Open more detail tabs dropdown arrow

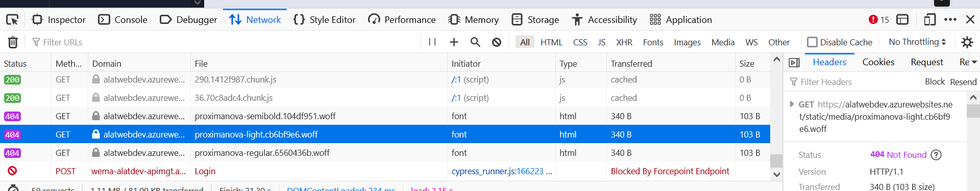(x=974, y=62)
